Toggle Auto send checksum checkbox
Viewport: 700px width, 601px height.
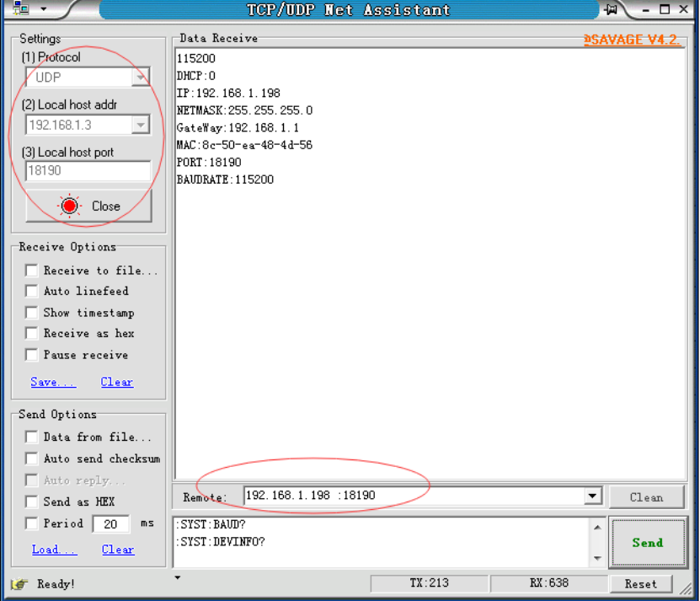[x=32, y=459]
